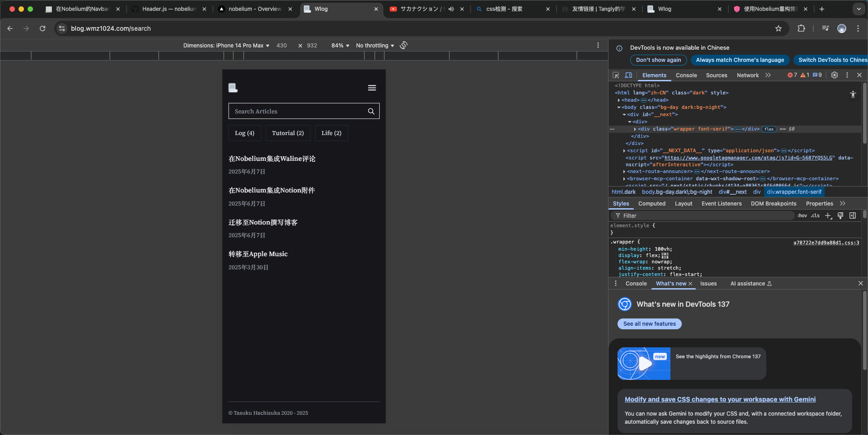
Task: Open the blog hamburger menu
Action: 372,88
